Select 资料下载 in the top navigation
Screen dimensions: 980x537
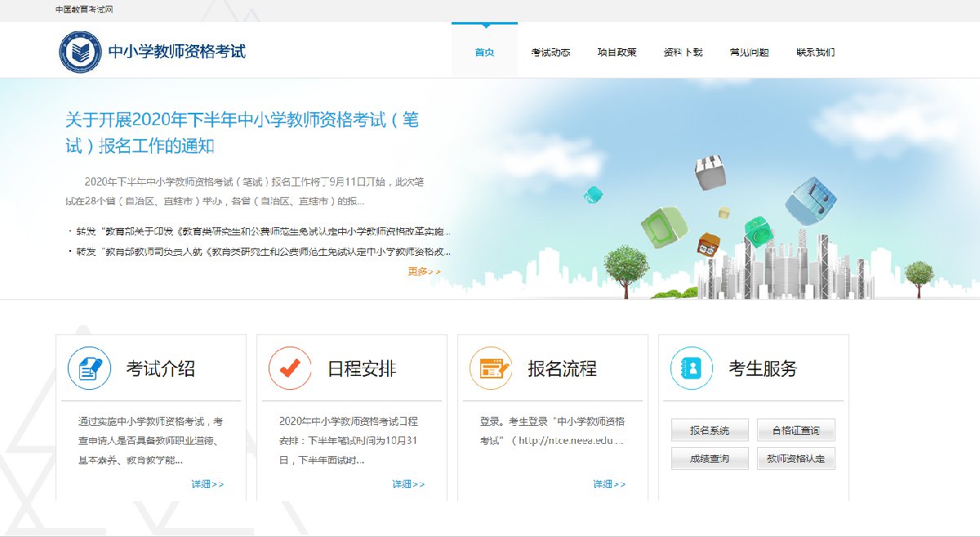point(683,52)
